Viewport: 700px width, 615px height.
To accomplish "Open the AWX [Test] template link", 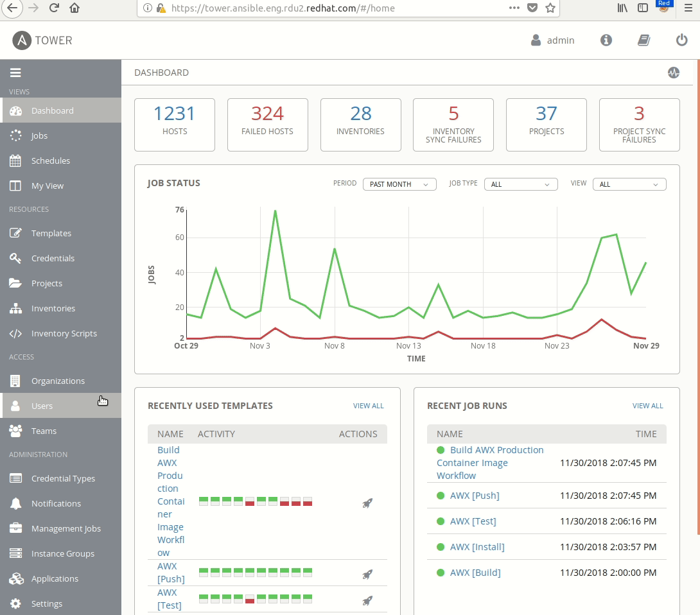I will tap(169, 599).
